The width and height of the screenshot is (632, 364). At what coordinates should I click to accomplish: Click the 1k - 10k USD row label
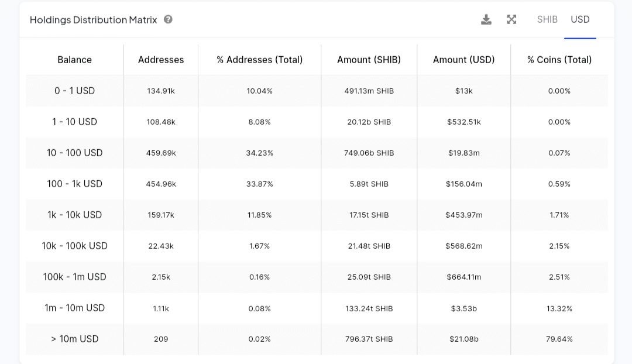(74, 215)
